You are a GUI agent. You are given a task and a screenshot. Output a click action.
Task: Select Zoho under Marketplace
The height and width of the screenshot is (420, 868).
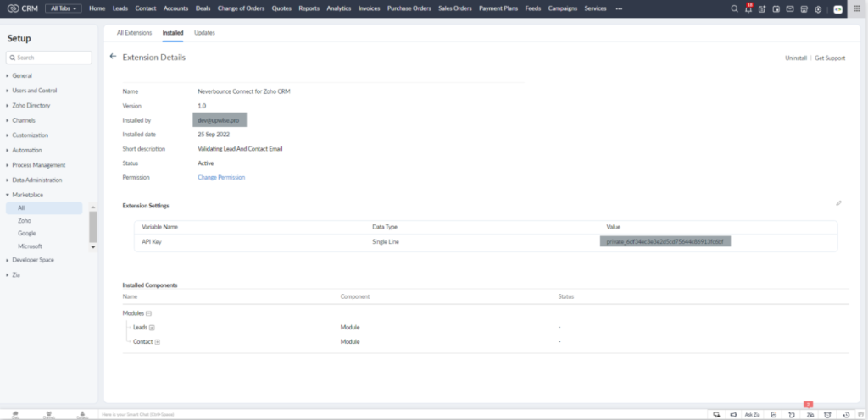pyautogui.click(x=25, y=220)
